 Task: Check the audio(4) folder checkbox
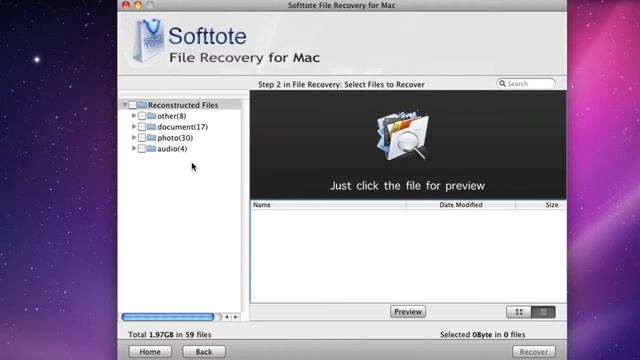click(142, 149)
